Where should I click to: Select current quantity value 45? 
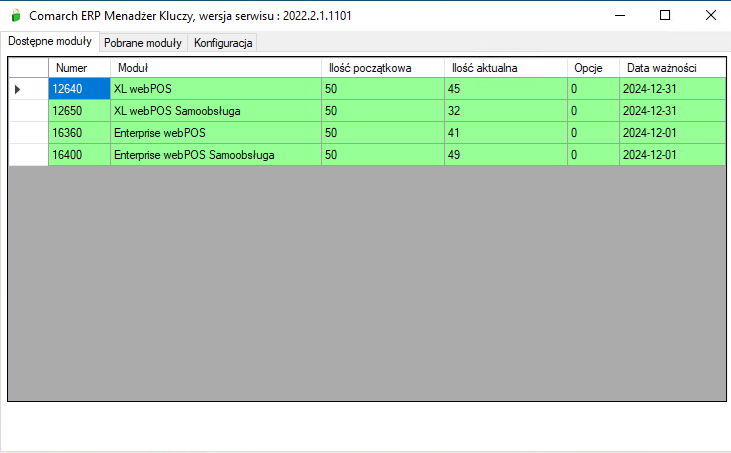point(506,89)
